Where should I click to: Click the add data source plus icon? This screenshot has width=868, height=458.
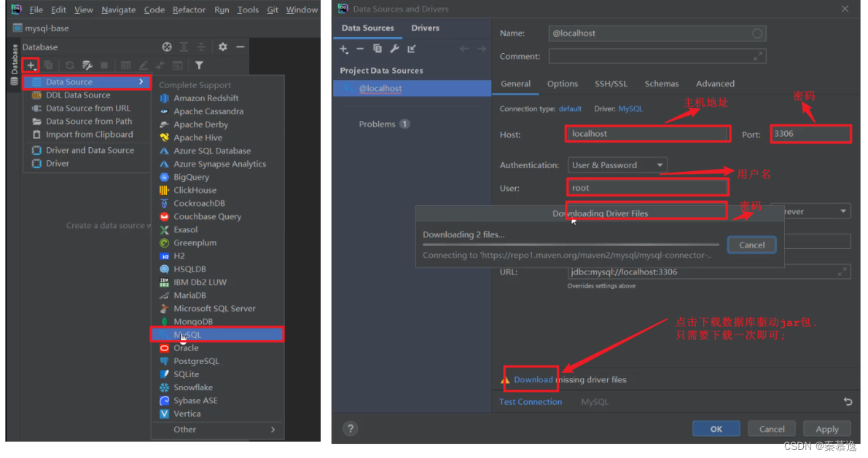31,66
